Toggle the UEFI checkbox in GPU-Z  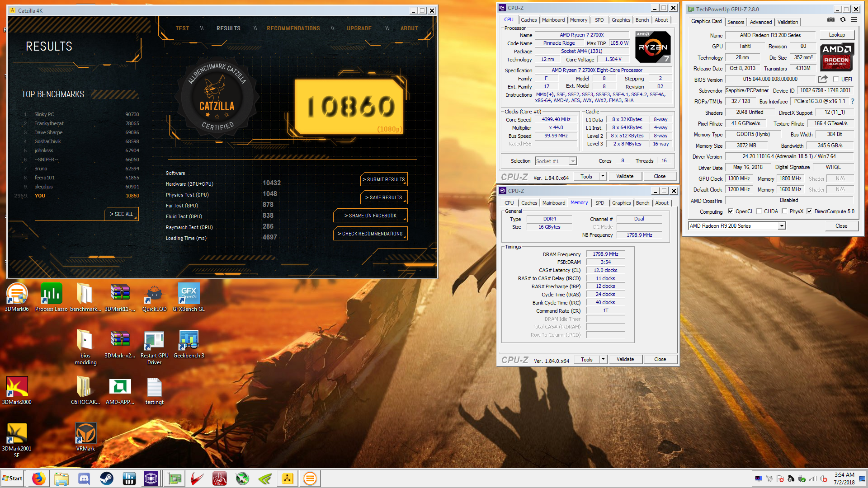836,79
